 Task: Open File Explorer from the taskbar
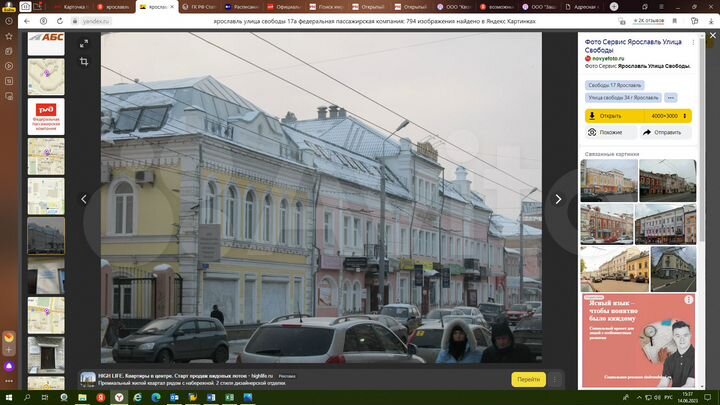pos(82,397)
